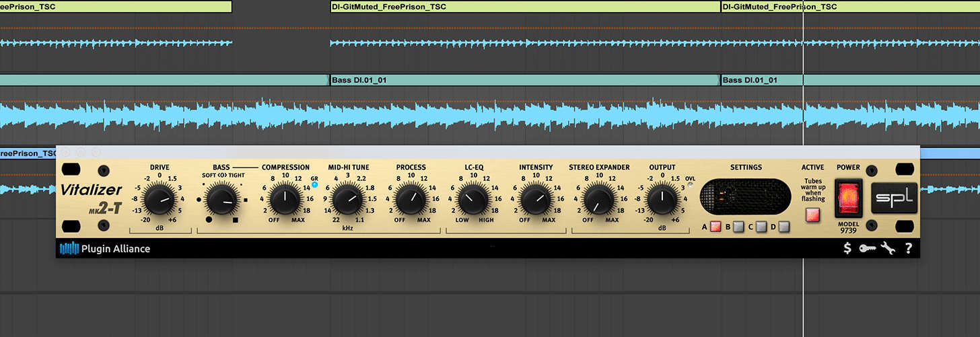Click the INTENSITY knob
Image resolution: width=980 pixels, height=337 pixels.
pyautogui.click(x=536, y=199)
